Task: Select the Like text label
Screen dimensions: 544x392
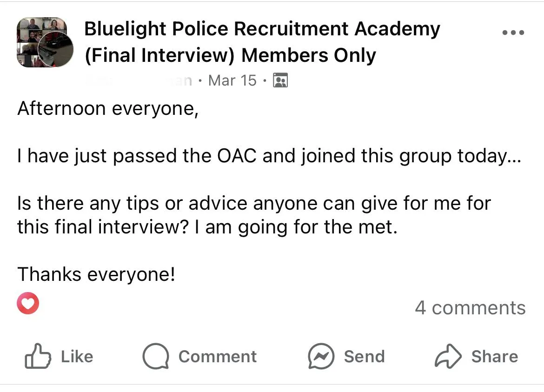Action: click(77, 357)
